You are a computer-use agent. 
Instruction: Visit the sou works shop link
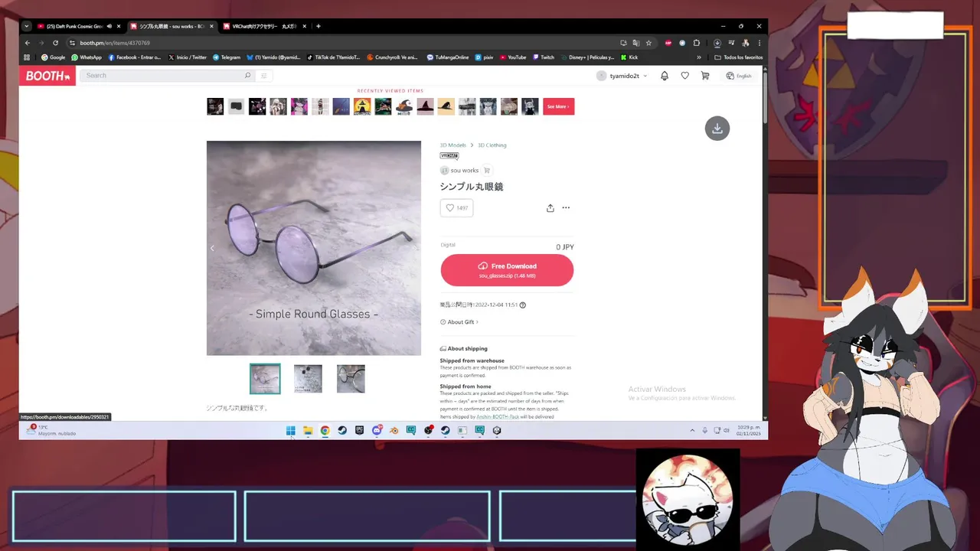coord(459,171)
